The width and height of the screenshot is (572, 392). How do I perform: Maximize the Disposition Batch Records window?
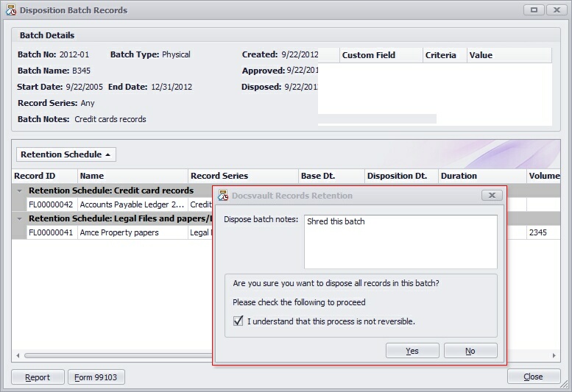click(534, 10)
